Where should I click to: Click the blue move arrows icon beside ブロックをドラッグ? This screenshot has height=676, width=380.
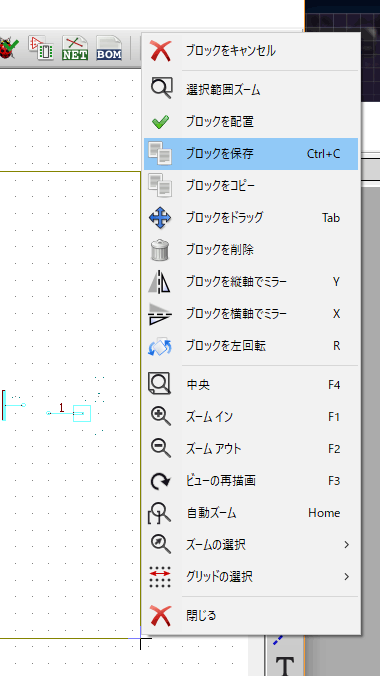pos(160,217)
